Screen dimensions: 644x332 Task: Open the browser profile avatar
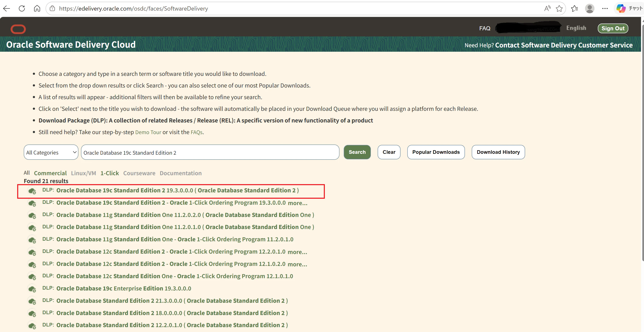click(590, 8)
